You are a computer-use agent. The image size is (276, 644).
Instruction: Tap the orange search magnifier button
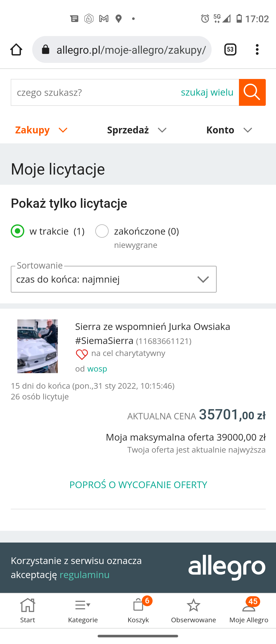252,92
